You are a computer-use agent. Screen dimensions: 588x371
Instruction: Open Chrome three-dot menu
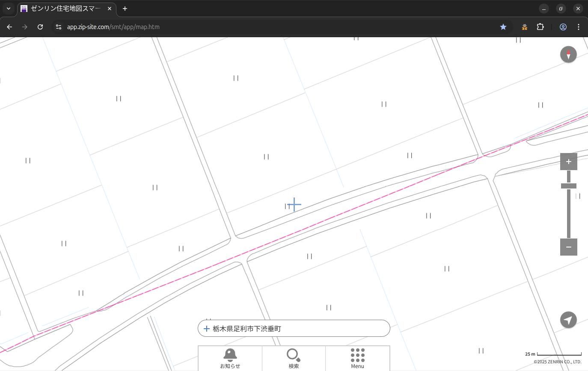[x=579, y=27]
